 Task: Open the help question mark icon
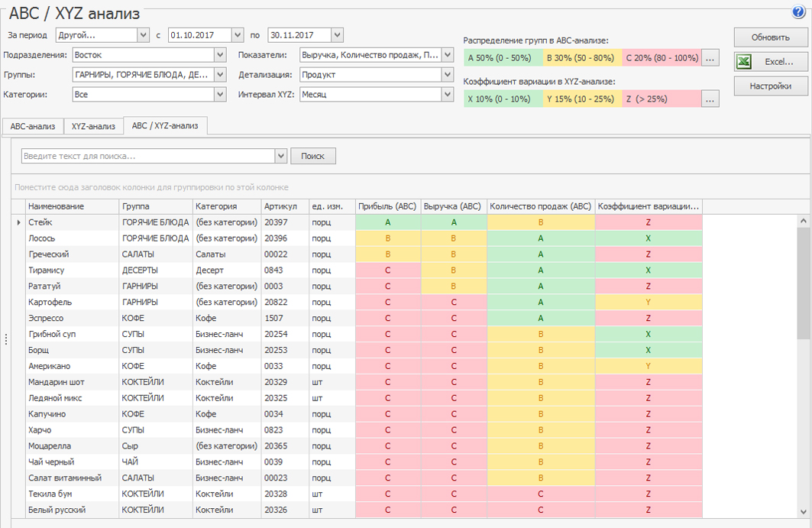799,11
